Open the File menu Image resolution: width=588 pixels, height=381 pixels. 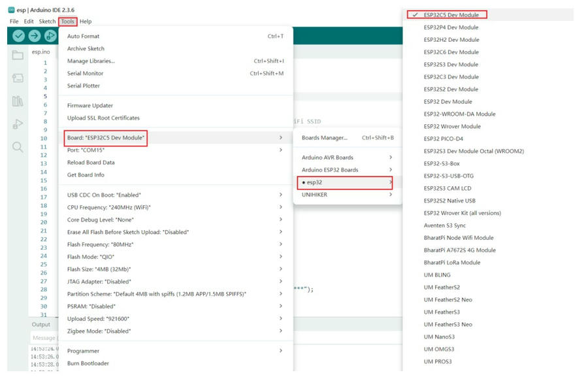pyautogui.click(x=14, y=22)
